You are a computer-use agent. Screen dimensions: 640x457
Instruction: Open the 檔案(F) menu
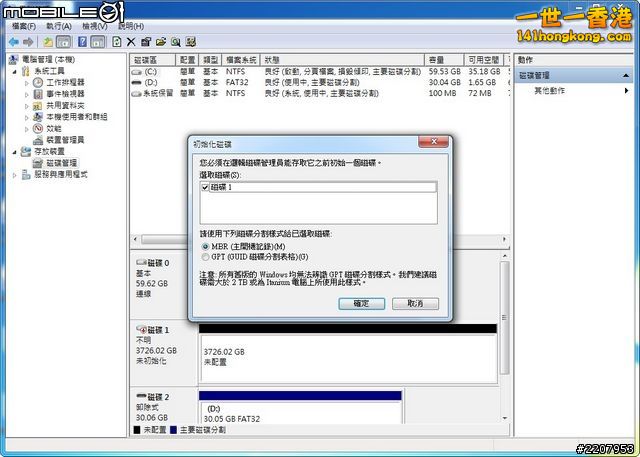(24, 25)
